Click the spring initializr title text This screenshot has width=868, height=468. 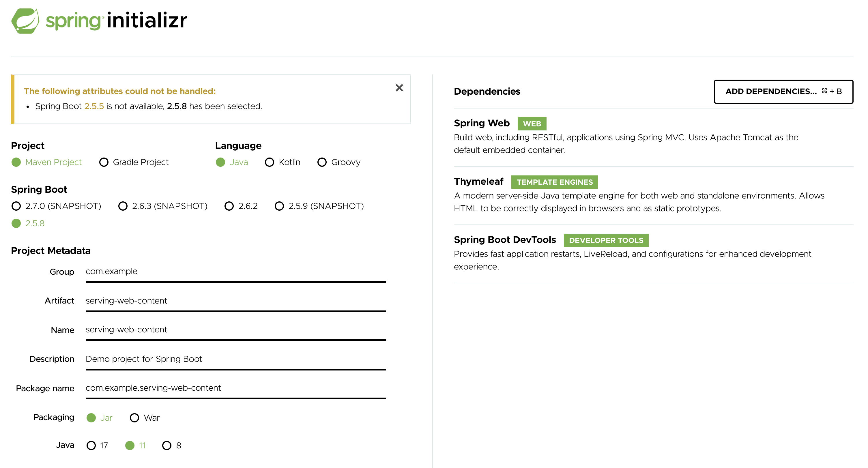[116, 21]
